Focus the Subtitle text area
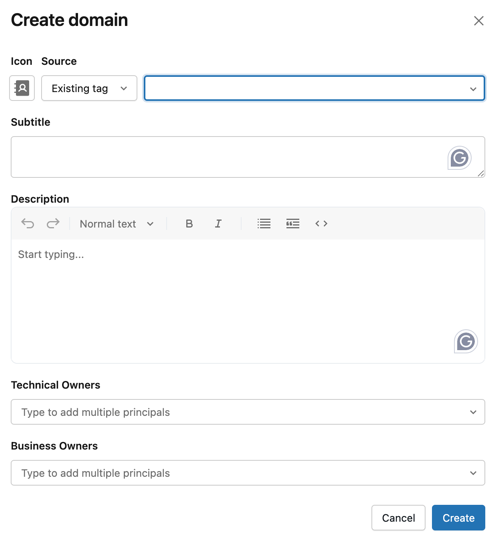The height and width of the screenshot is (544, 500). [248, 157]
